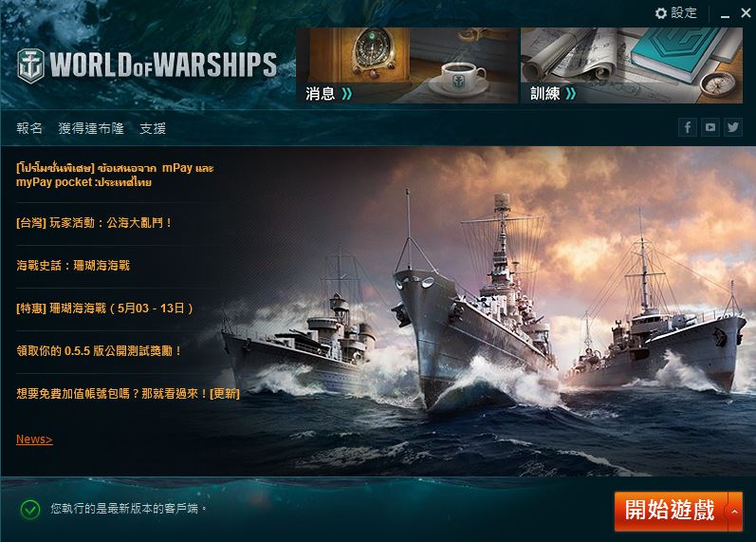Click the green checkmark status icon
Viewport: 756px width, 542px height.
coord(30,509)
